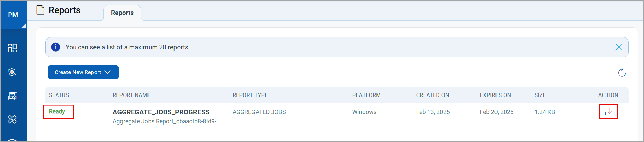Screen dimensions: 644x142
Task: Dismiss the maximum 20 reports banner
Action: (619, 47)
